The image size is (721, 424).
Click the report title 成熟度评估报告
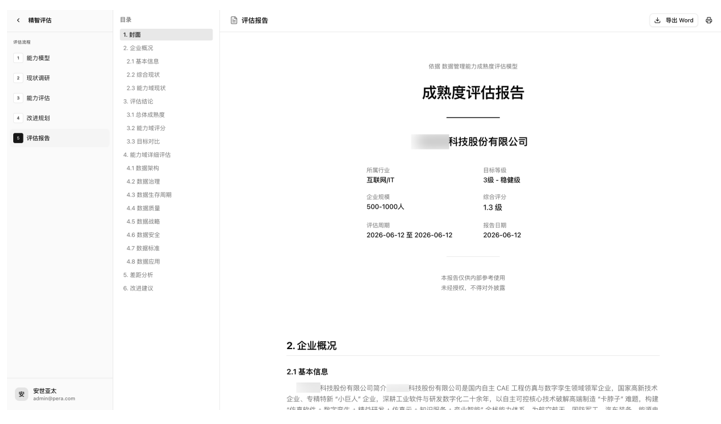pos(473,92)
